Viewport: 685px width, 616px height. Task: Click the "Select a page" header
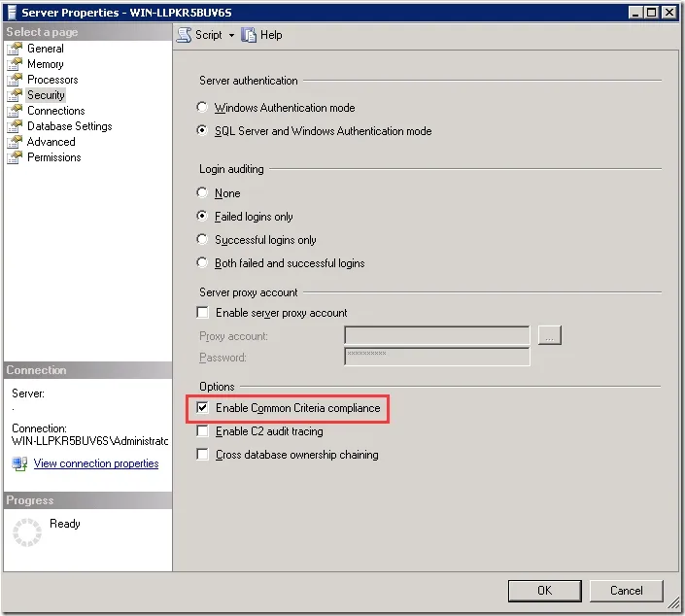(42, 32)
